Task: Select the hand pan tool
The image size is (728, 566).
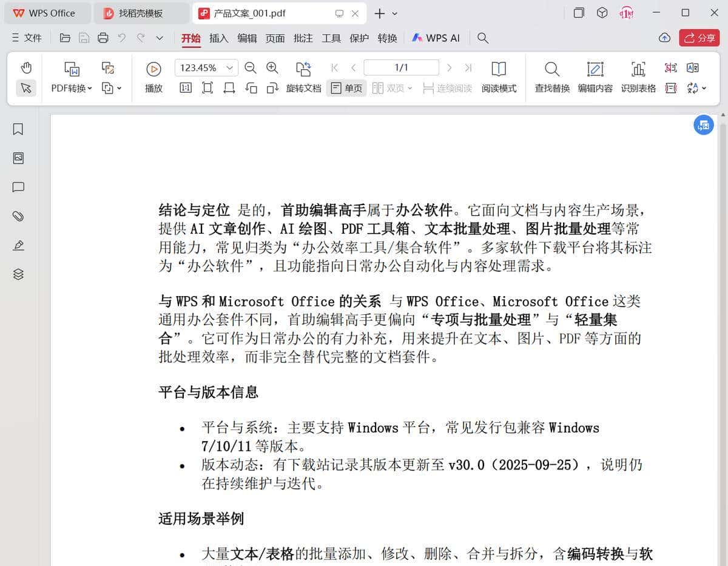Action: pos(25,67)
